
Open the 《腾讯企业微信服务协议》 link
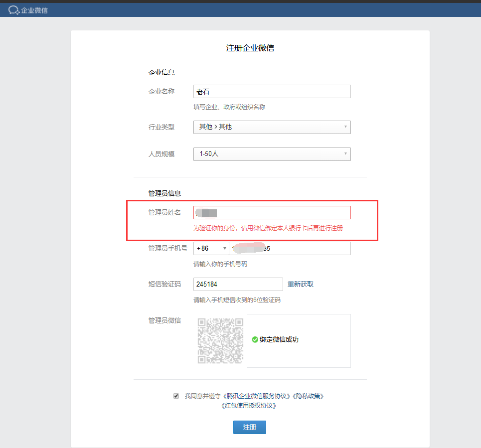coord(257,396)
